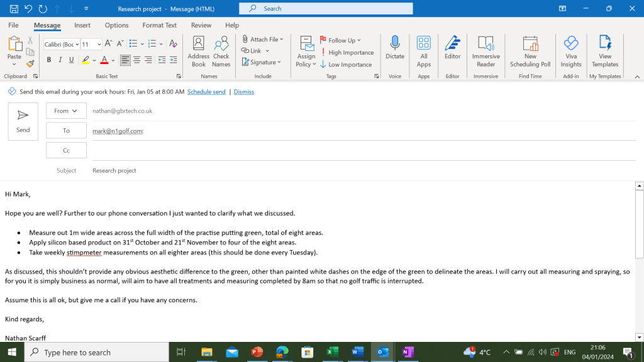
Task: Launch Immersive Reader
Action: pos(486,51)
